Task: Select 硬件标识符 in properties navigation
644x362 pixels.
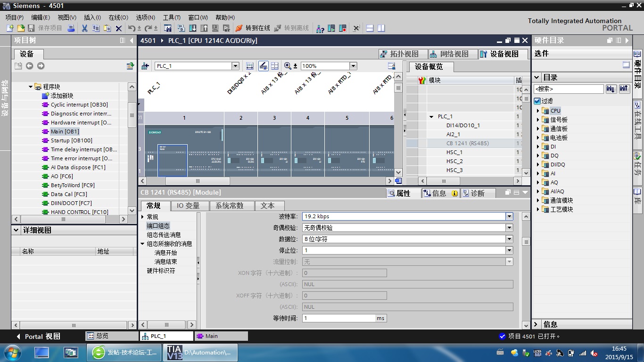Action: click(x=161, y=271)
